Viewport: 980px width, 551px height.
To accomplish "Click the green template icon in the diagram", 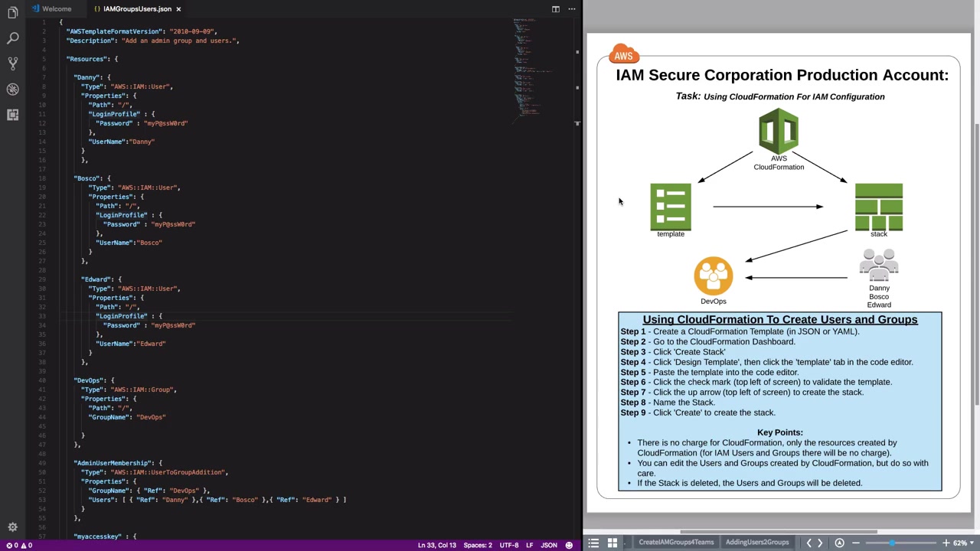I will (x=671, y=207).
